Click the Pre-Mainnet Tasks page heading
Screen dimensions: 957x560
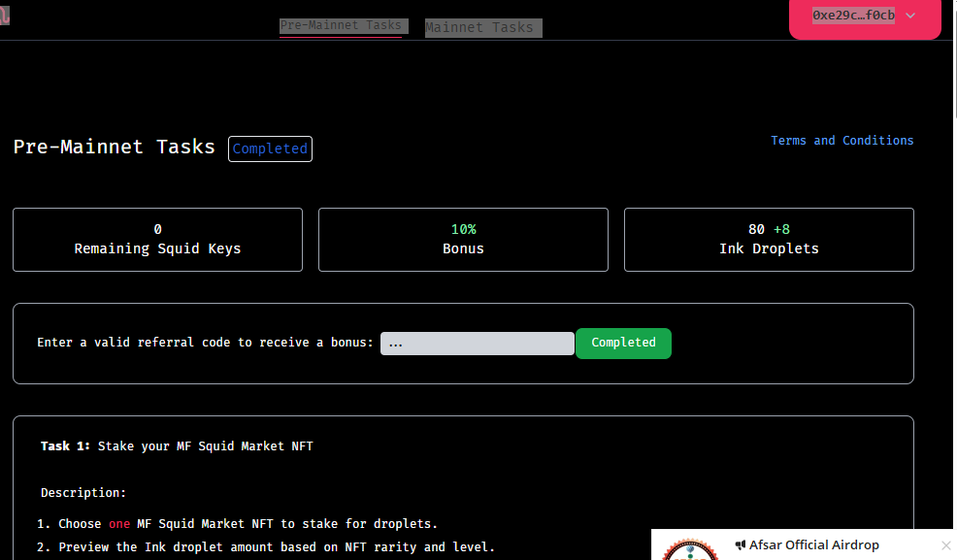[x=115, y=147]
